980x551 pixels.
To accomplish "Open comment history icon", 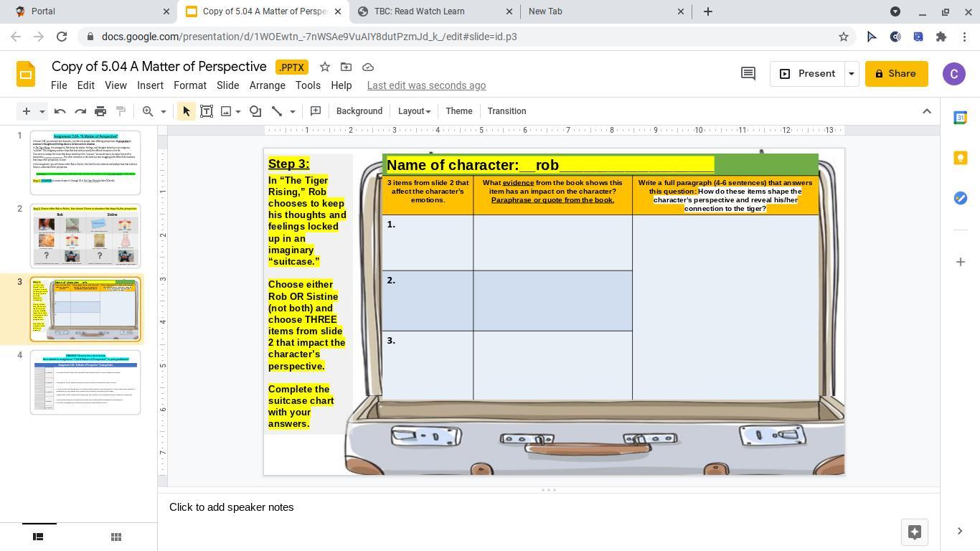I will (748, 74).
